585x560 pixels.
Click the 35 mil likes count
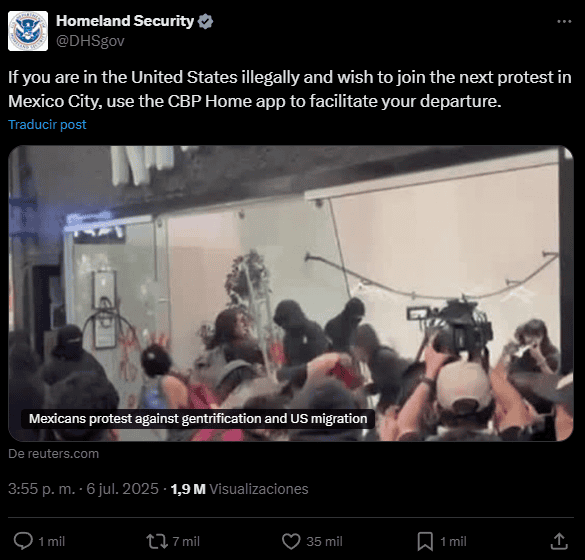tap(324, 541)
